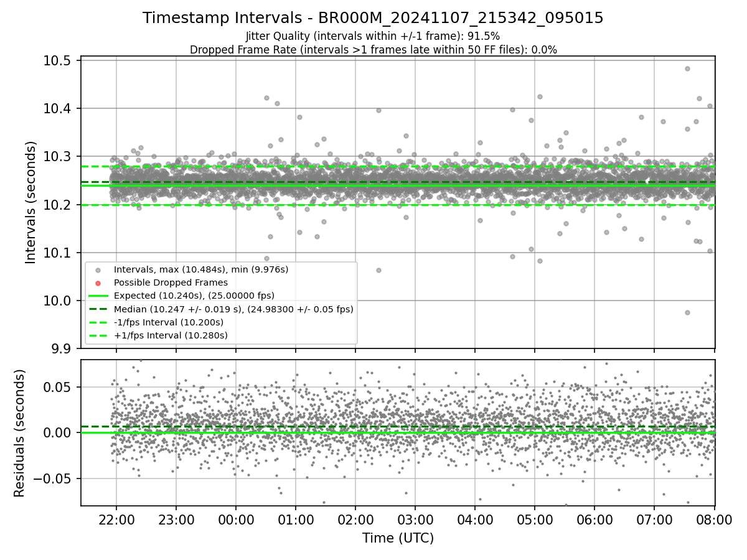
Task: Click the '+1/fps Interval (10.280s)' legend entry
Action: click(x=171, y=335)
